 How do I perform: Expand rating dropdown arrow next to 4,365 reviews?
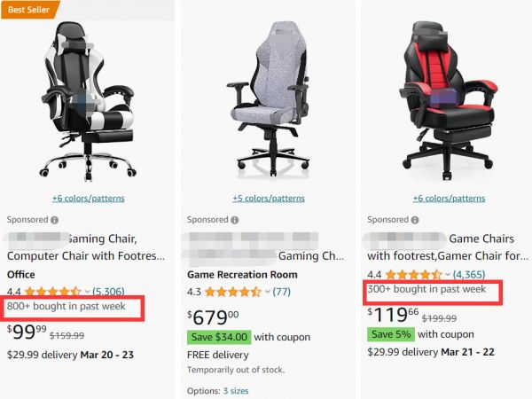pyautogui.click(x=448, y=274)
